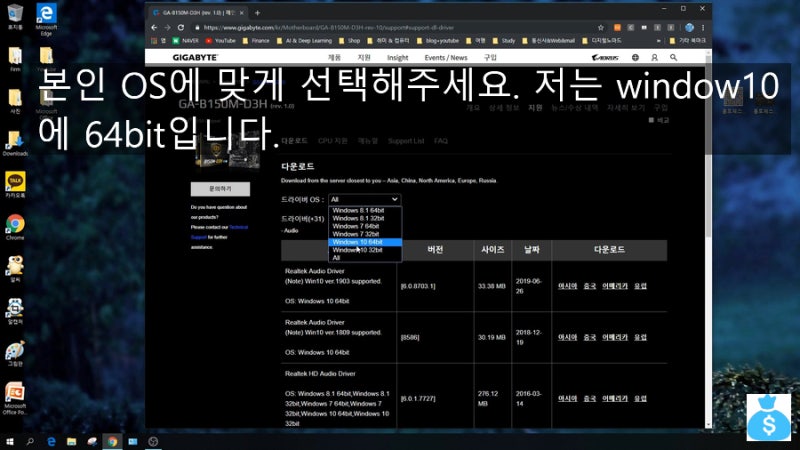
Task: Click the 33.38 MB size cell
Action: click(x=492, y=286)
